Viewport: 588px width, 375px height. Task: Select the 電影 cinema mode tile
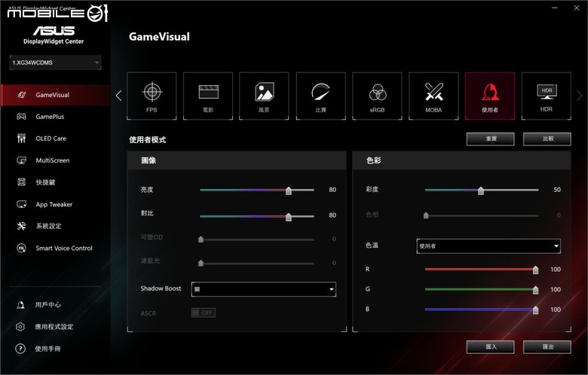[x=208, y=96]
